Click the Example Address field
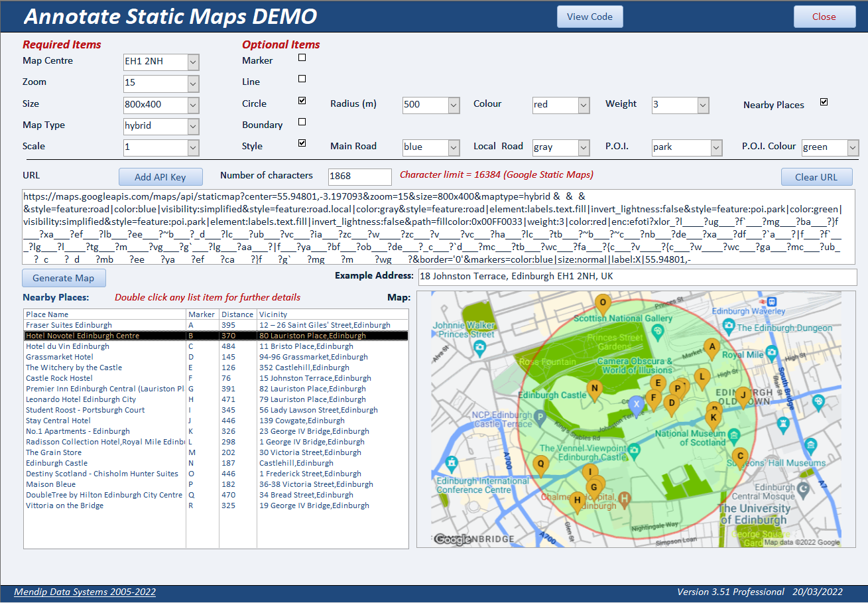This screenshot has width=868, height=603. (x=638, y=277)
